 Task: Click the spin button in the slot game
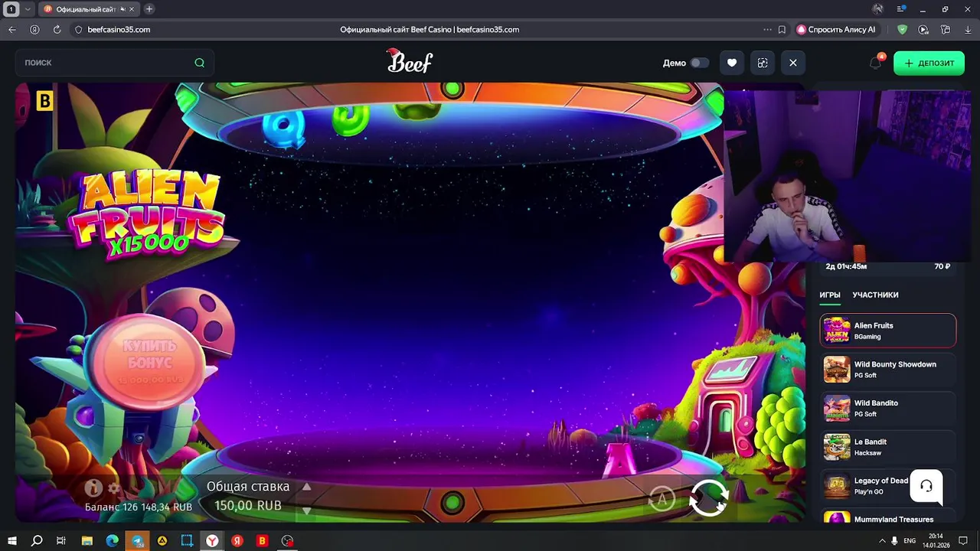(709, 498)
